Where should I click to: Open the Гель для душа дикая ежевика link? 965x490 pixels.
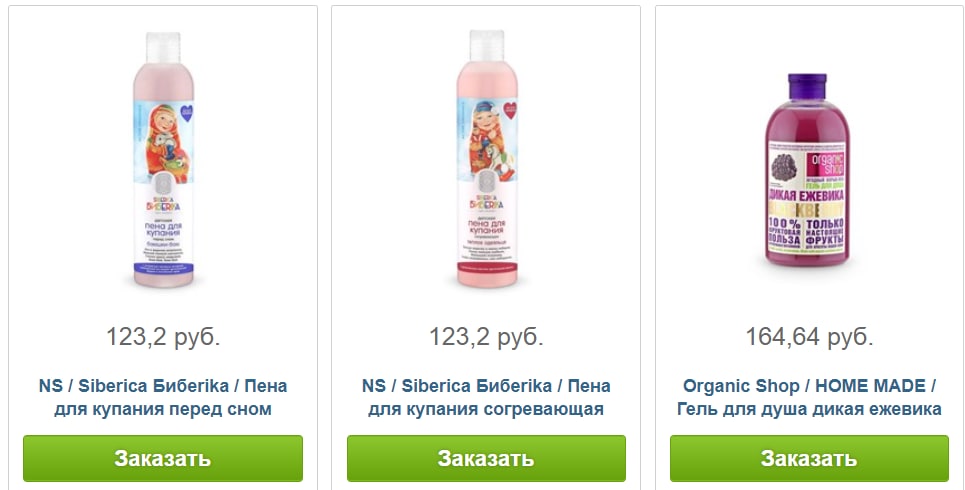tap(809, 398)
